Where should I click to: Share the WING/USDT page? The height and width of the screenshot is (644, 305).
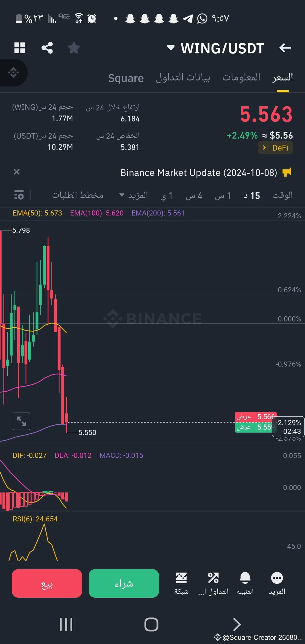47,47
